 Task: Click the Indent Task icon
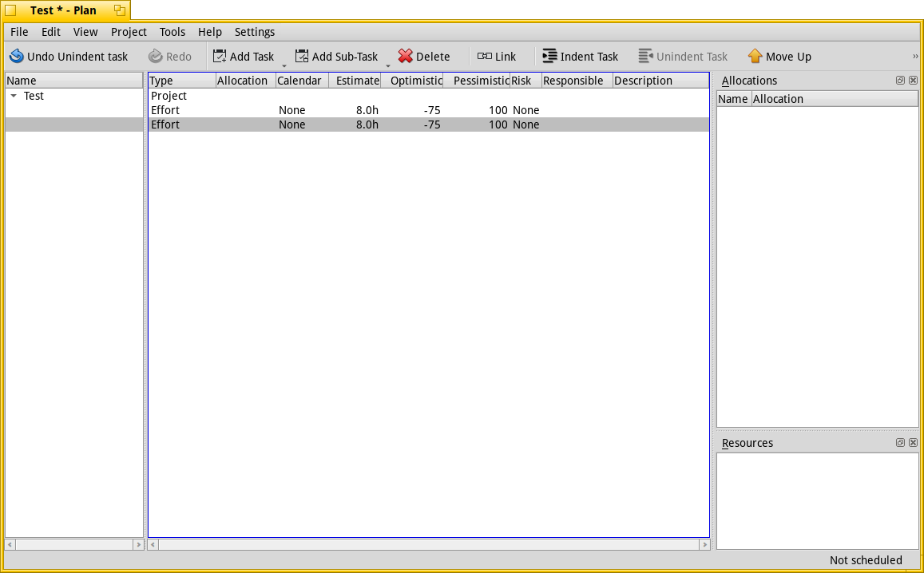[x=549, y=56]
